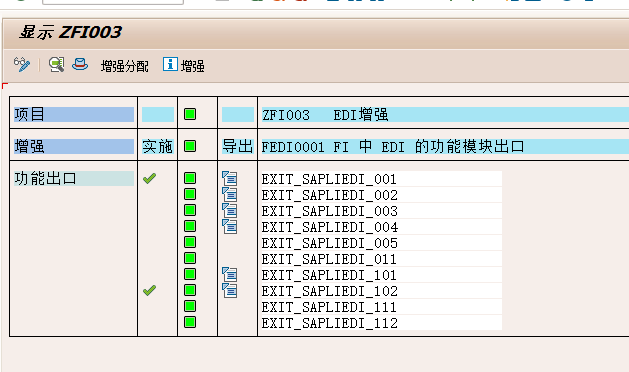This screenshot has width=629, height=372.
Task: Click green status square for EXIT_SAPLIEDI_003
Action: pos(190,210)
